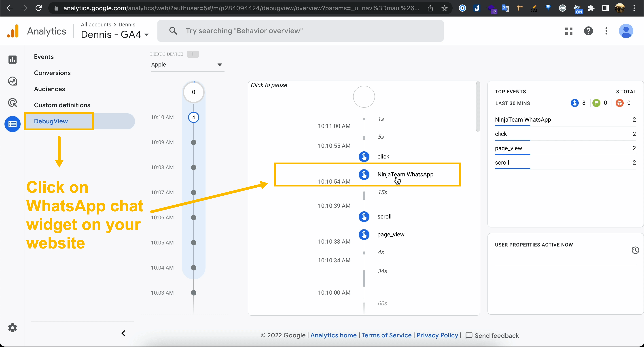Click the browser address bar URL
This screenshot has height=347, width=644.
pyautogui.click(x=241, y=8)
